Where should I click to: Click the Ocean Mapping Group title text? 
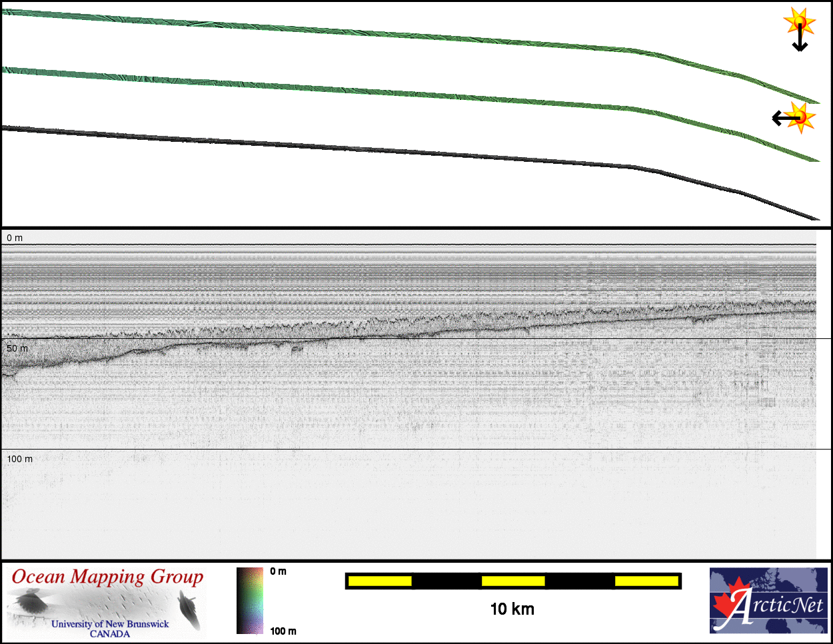pos(107,577)
